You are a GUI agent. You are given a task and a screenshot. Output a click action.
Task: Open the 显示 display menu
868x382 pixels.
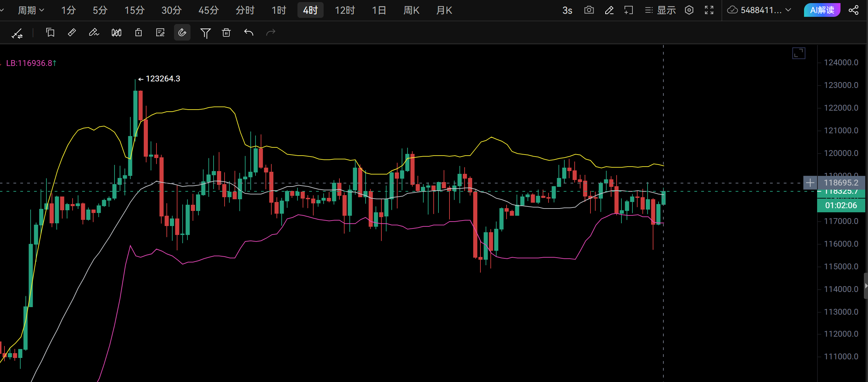click(660, 10)
